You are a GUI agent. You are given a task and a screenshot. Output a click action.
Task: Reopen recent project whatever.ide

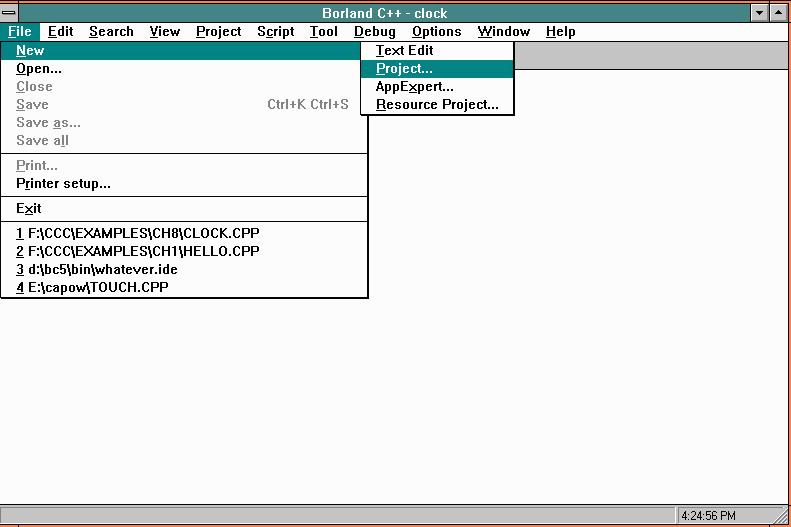pyautogui.click(x=184, y=269)
